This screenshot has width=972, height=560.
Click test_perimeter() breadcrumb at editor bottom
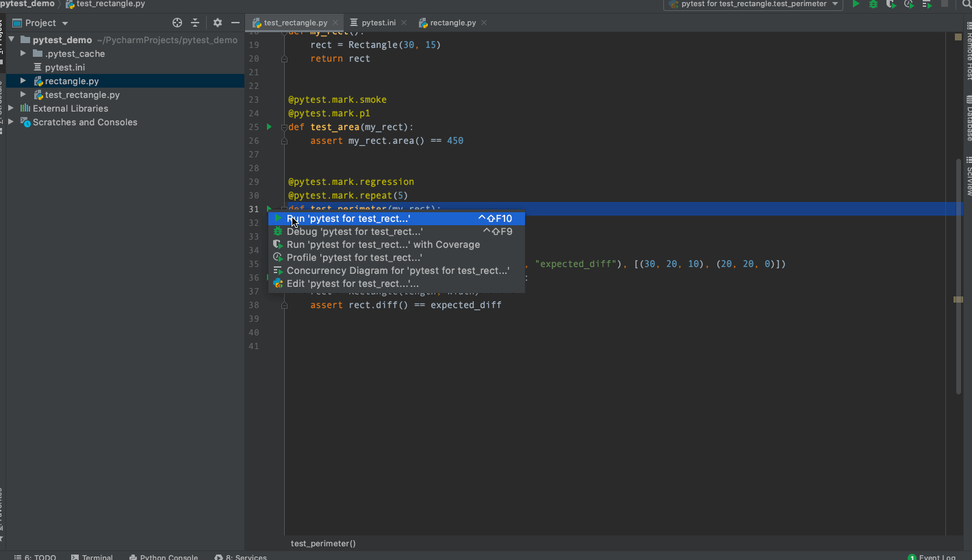pos(323,544)
